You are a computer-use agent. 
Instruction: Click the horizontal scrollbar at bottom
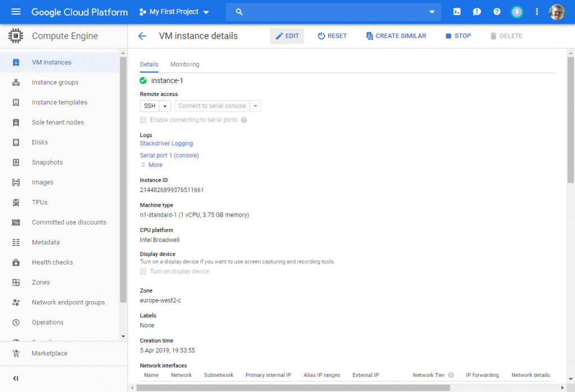point(293,388)
